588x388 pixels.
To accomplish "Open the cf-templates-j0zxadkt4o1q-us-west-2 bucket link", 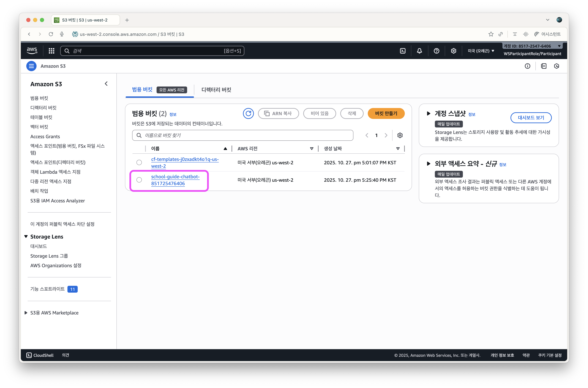I will point(185,163).
